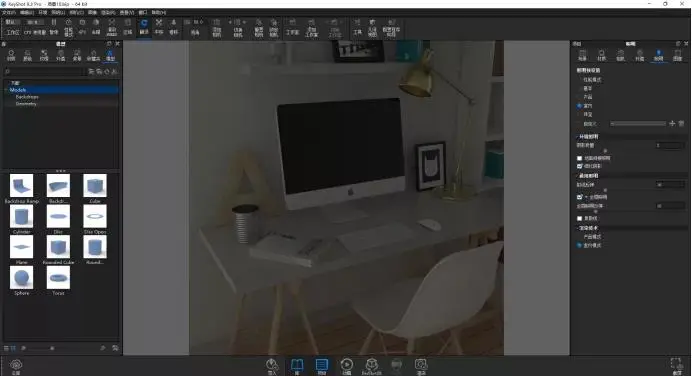Collapse the Models tree node
The image size is (692, 376).
7,90
